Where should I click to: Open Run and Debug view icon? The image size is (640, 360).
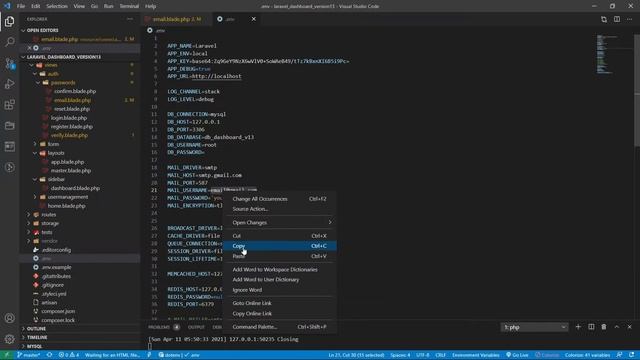point(9,84)
